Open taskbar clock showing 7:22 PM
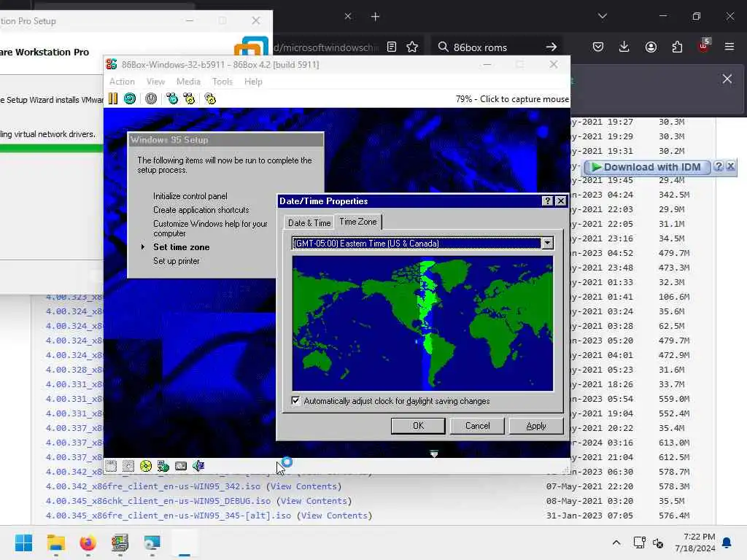Screen dimensions: 747x560 pyautogui.click(x=695, y=542)
